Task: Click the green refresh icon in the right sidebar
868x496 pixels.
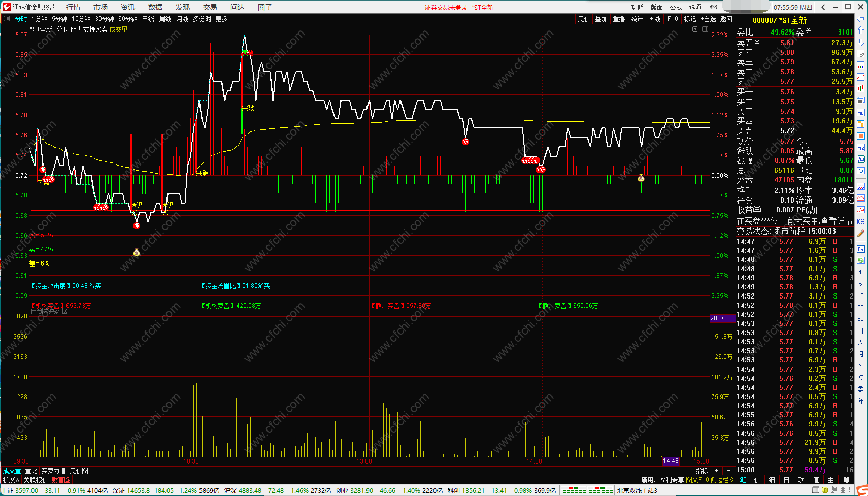Action: (860, 260)
